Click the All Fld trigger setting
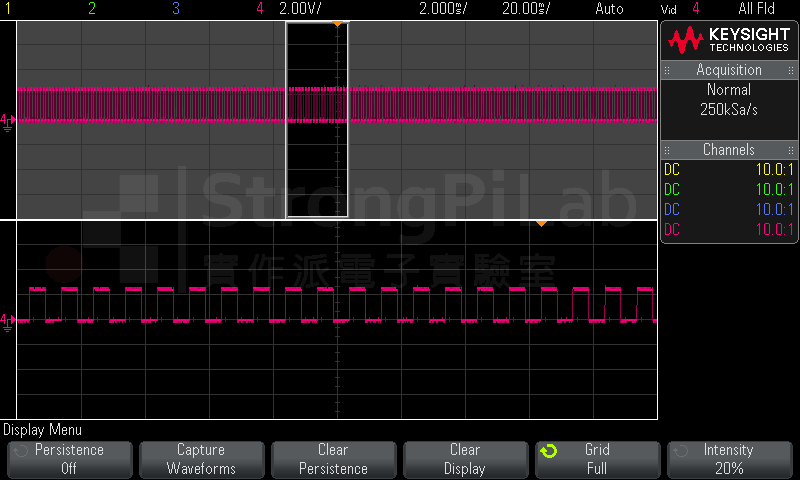 [x=756, y=8]
